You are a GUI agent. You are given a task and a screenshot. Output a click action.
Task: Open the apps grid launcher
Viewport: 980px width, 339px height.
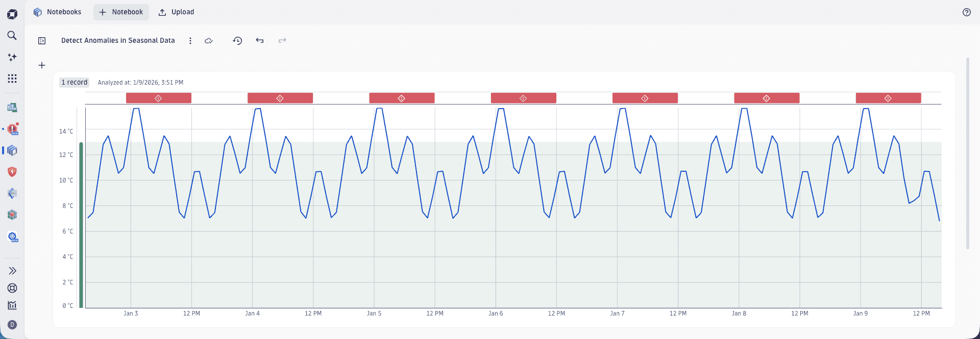(x=12, y=79)
